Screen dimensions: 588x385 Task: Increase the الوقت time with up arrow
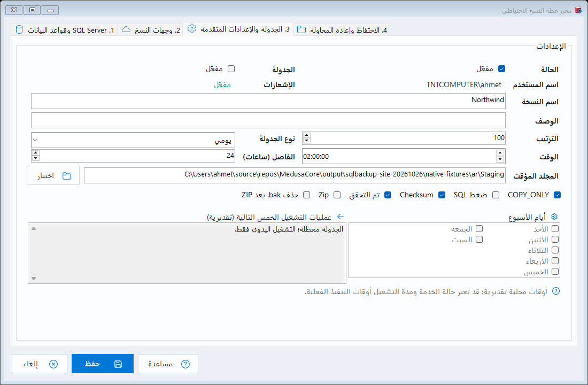[x=500, y=153]
